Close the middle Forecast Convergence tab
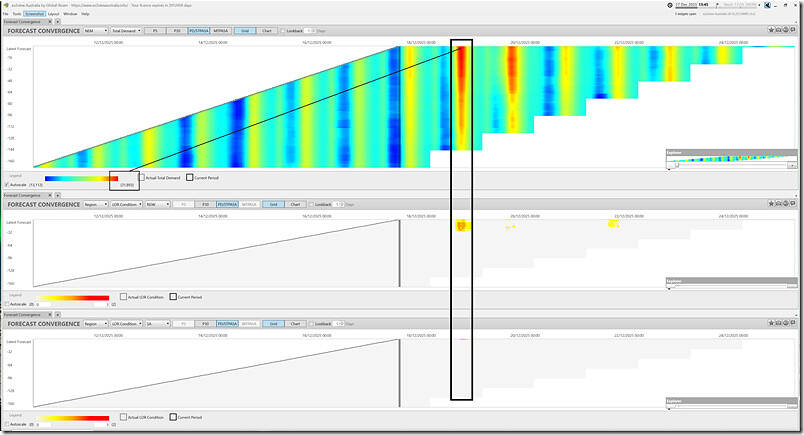This screenshot has height=435, width=804. [50, 195]
